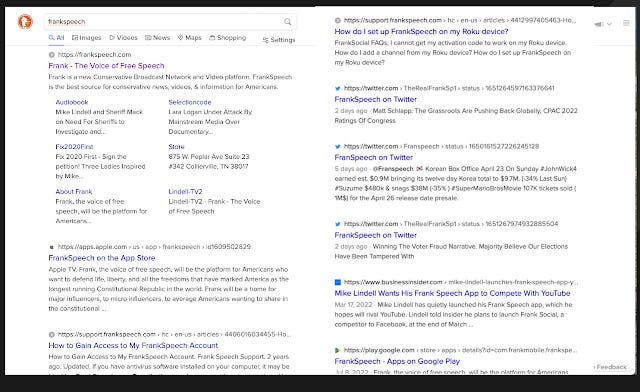Screen dimensions: 640x392
Task: Click the play.google.com breadcrumb URL
Action: pos(460,350)
